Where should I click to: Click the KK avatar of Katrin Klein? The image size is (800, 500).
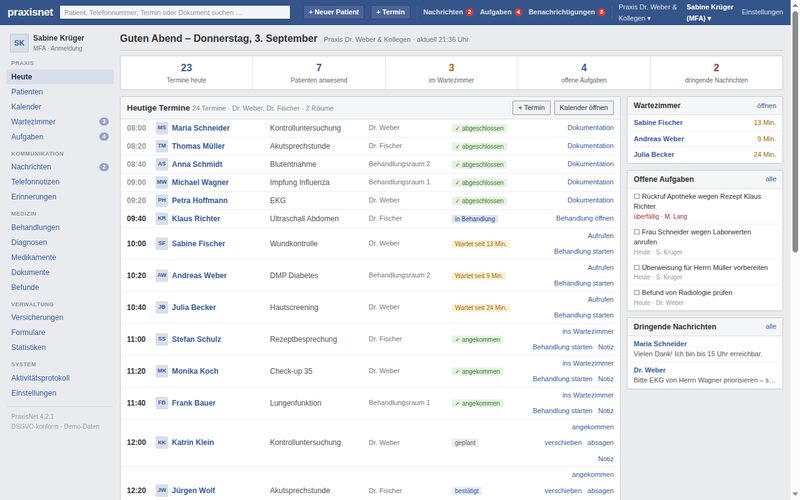(162, 442)
